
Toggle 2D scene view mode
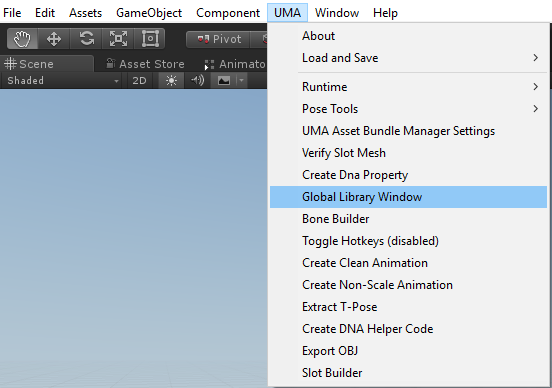139,81
